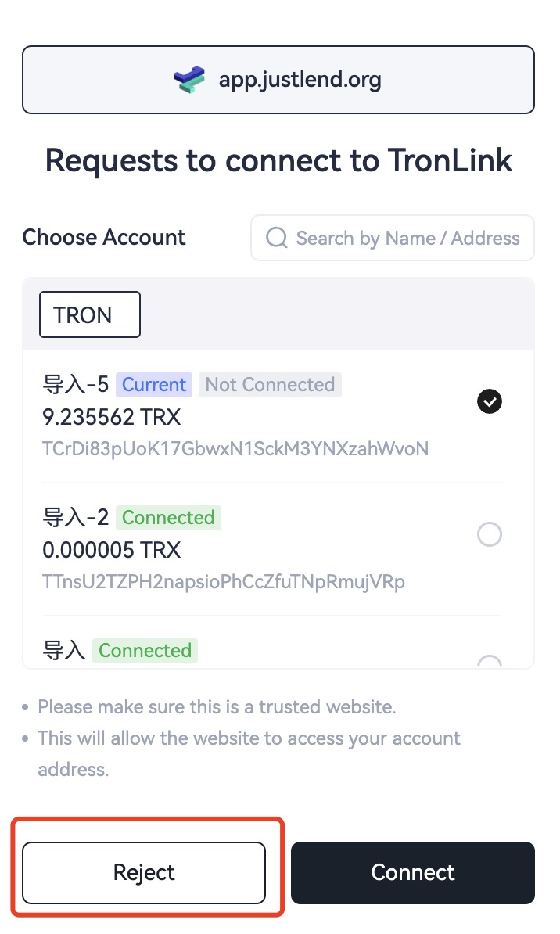Click the JustLend logo icon
Image resolution: width=560 pixels, height=934 pixels.
tap(190, 80)
